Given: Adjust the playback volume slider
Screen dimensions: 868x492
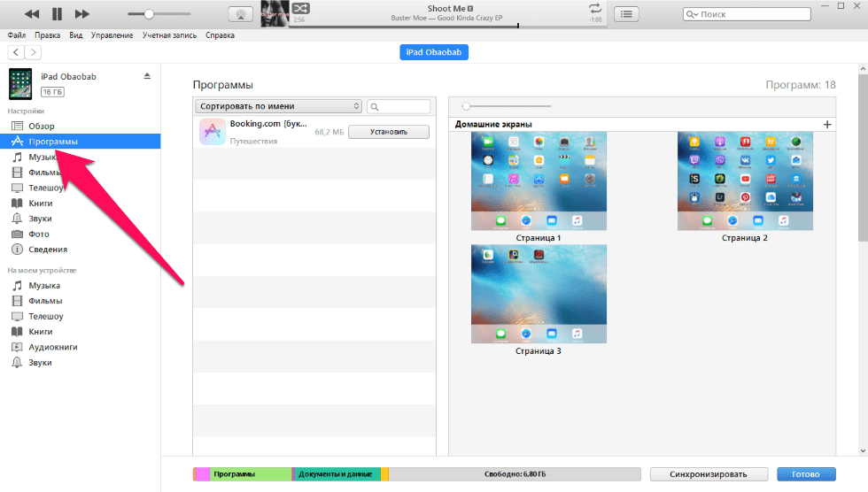Looking at the screenshot, I should (149, 14).
